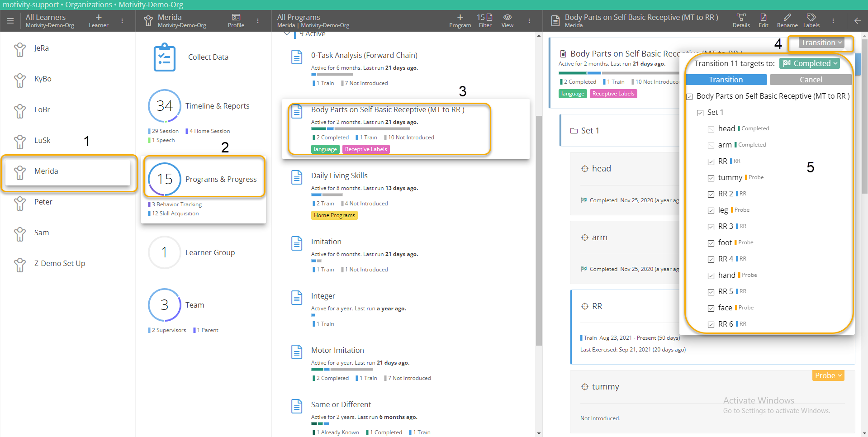Open the Probe dropdown on tummy card
This screenshot has width=868, height=437.
pos(827,375)
